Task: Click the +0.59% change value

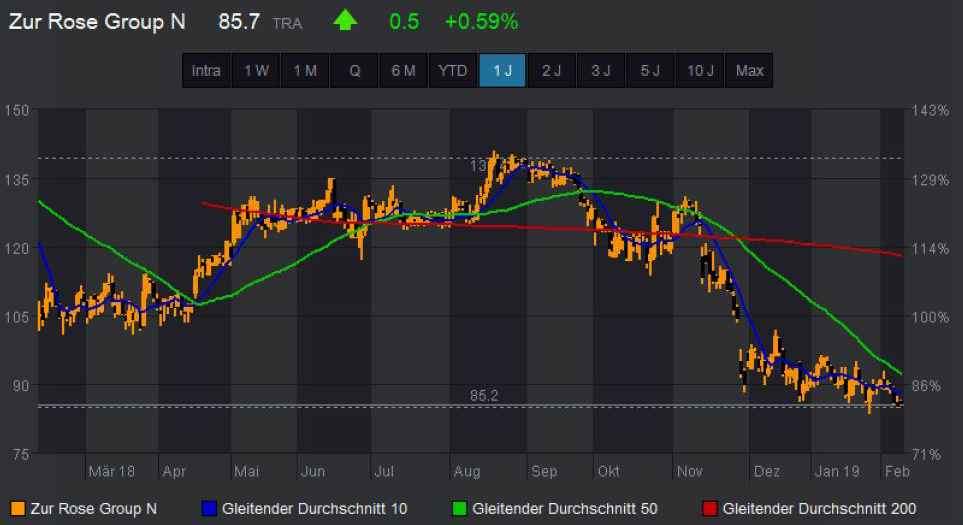Action: pos(482,21)
